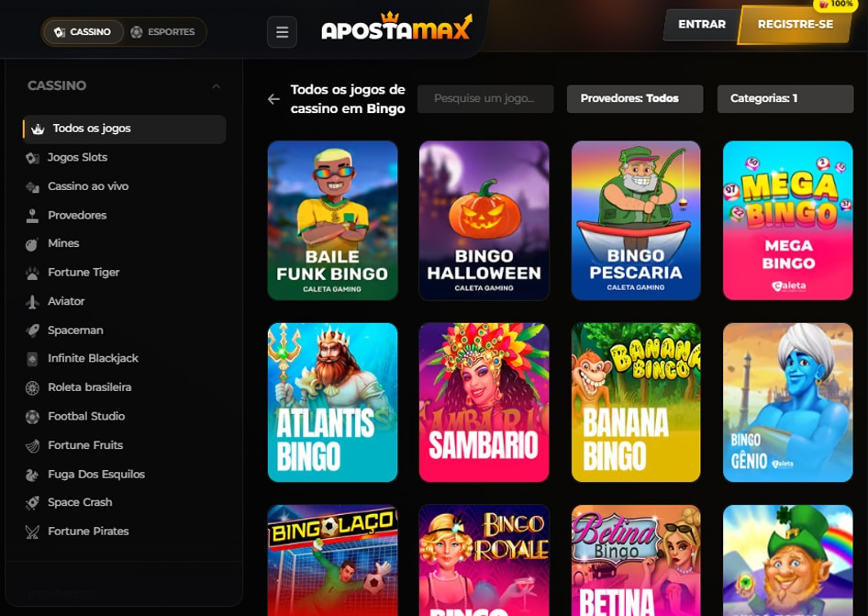Click the ApostaMax logo
The height and width of the screenshot is (616, 868).
coord(397,27)
